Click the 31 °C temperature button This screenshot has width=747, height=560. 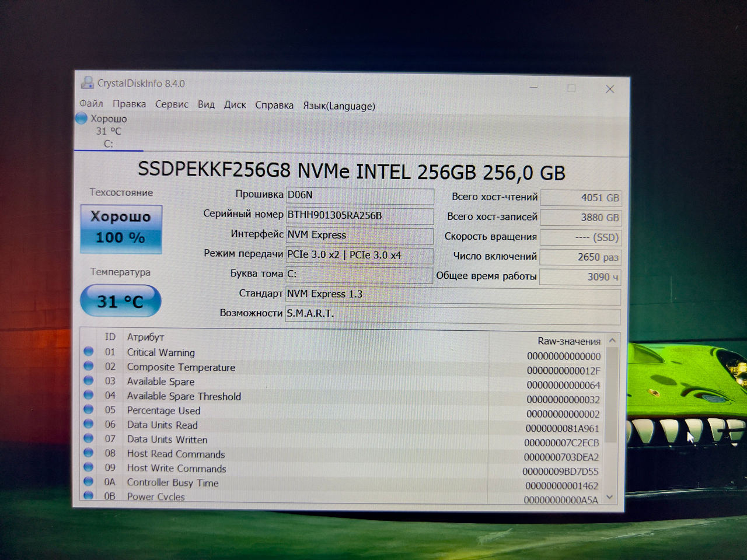tap(120, 301)
